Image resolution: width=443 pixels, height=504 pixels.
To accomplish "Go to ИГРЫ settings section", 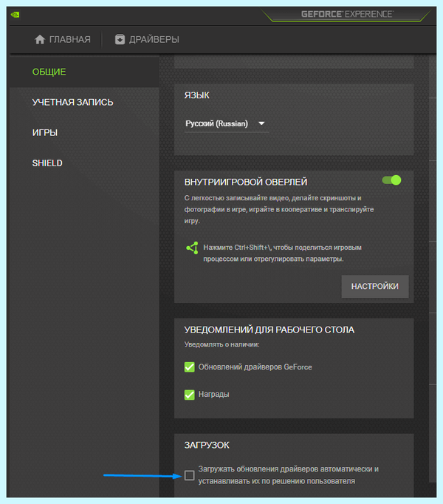I will tap(45, 132).
